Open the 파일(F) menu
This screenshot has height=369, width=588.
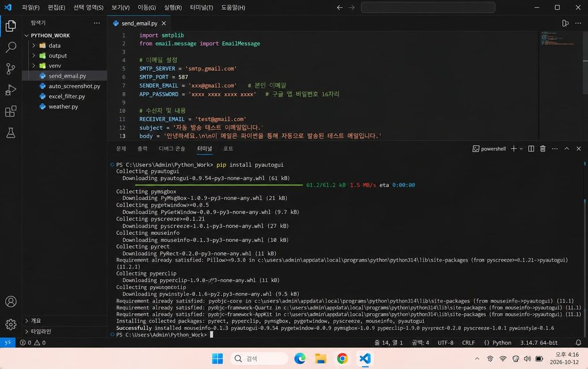31,7
